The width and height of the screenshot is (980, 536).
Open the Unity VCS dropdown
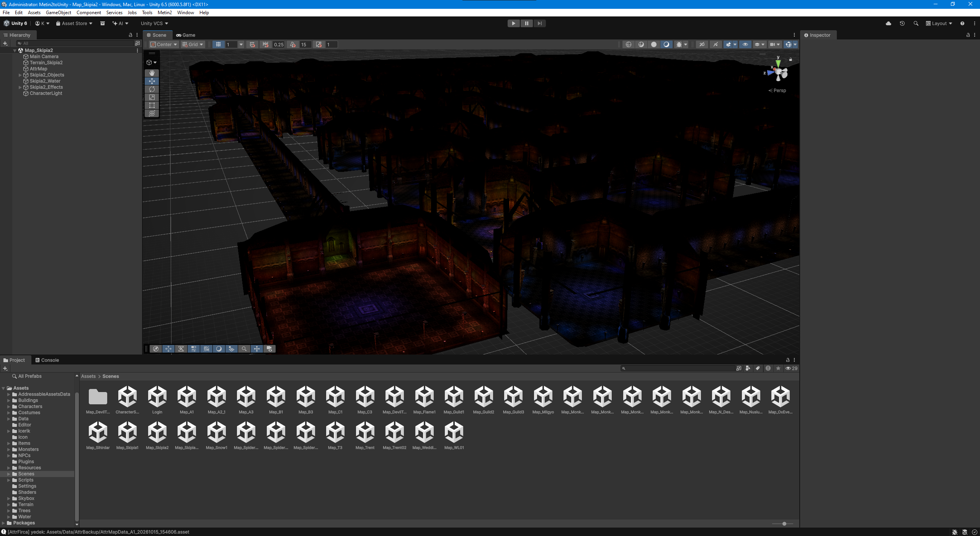(154, 23)
